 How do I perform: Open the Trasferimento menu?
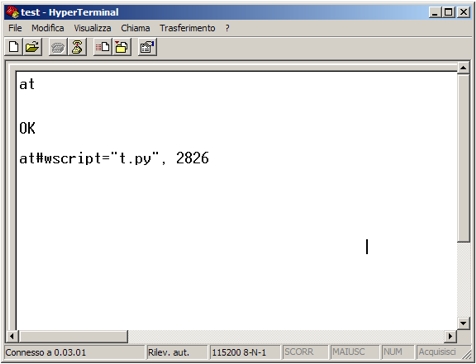(x=187, y=28)
